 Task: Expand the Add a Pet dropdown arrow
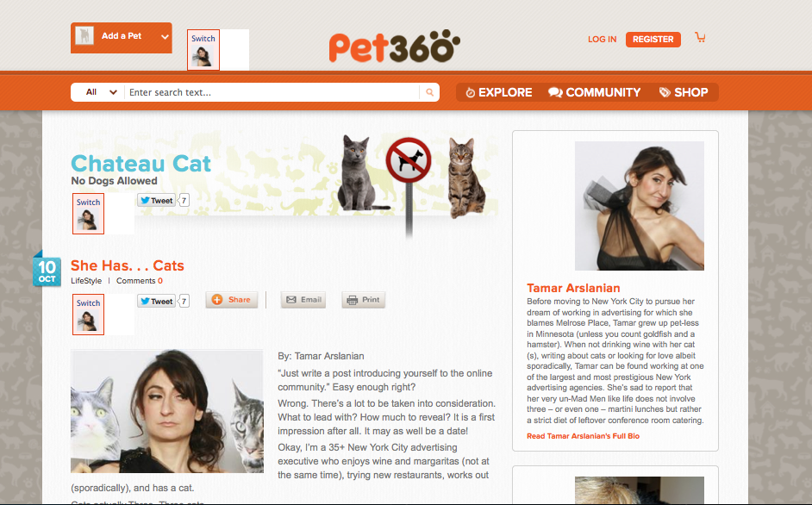(x=165, y=37)
